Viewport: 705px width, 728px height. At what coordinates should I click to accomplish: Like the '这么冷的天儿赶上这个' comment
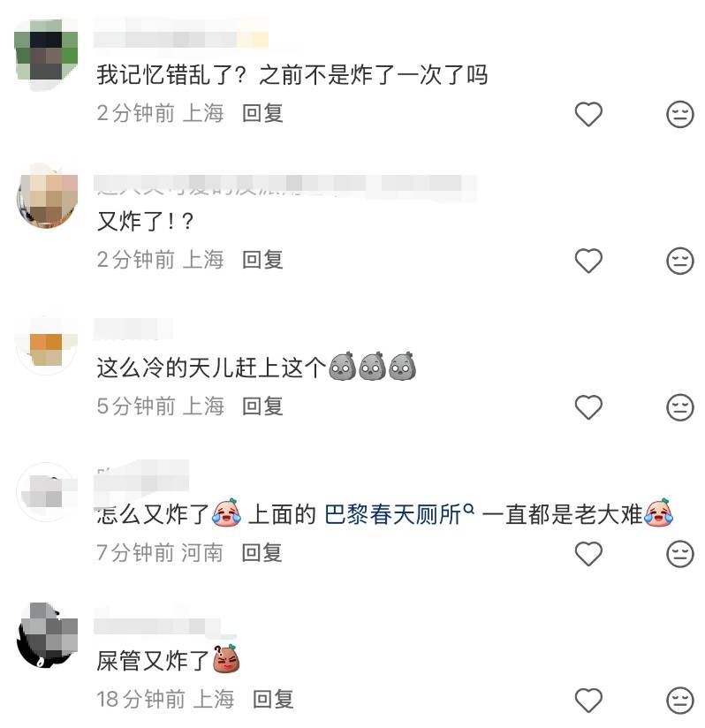tap(588, 407)
